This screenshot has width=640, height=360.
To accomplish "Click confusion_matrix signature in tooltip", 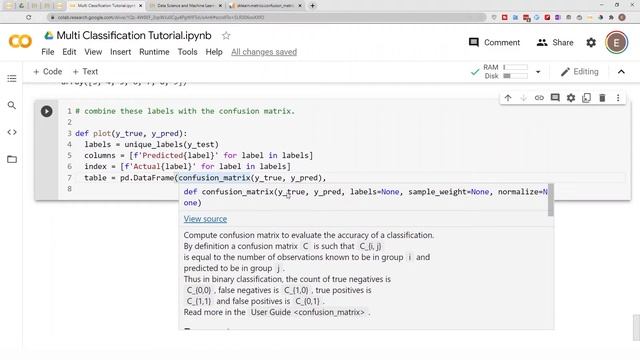I will pos(365,197).
